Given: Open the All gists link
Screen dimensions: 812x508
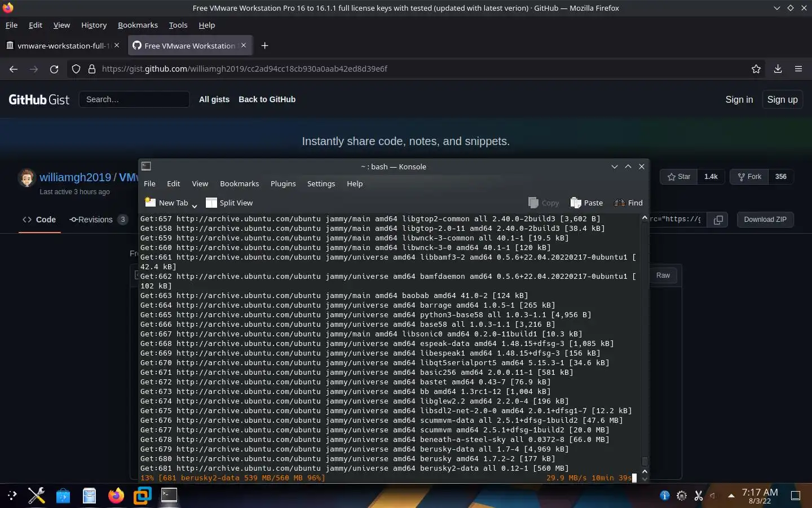Looking at the screenshot, I should click(214, 99).
